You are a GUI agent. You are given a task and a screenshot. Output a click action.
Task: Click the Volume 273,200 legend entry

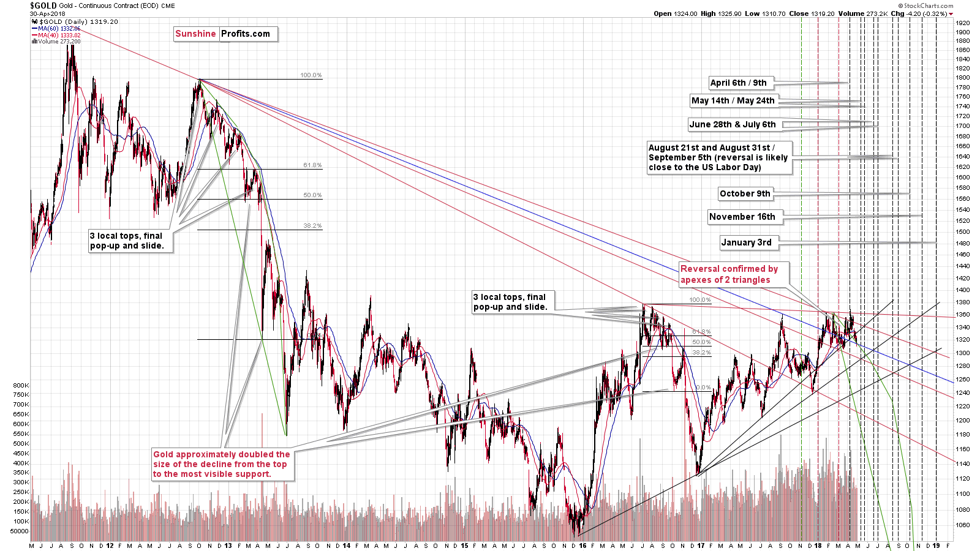point(56,42)
